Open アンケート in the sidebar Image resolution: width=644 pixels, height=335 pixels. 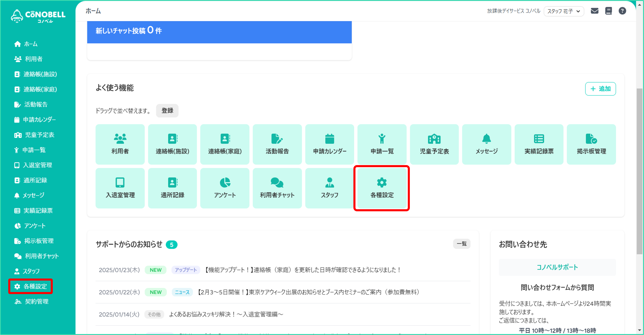(x=30, y=226)
